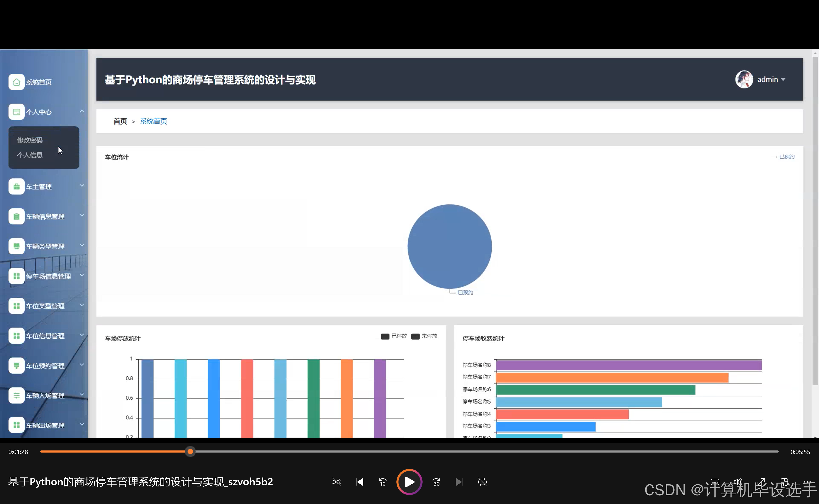This screenshot has width=819, height=504.
Task: Select the 车主管理 menu label
Action: (39, 187)
